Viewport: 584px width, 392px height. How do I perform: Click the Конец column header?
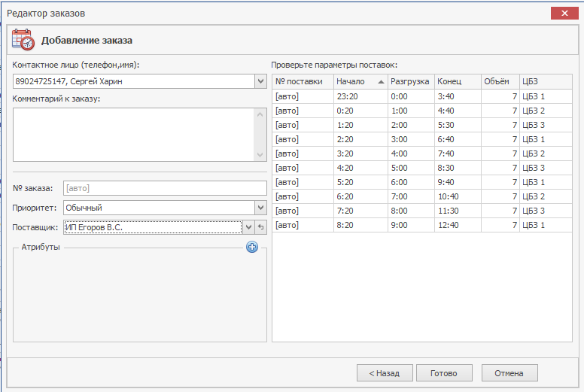point(456,81)
